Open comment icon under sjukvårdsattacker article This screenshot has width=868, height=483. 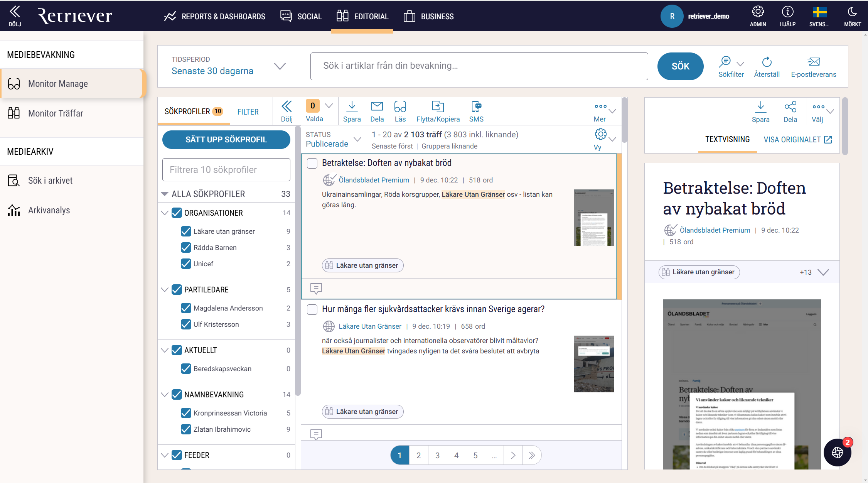316,434
